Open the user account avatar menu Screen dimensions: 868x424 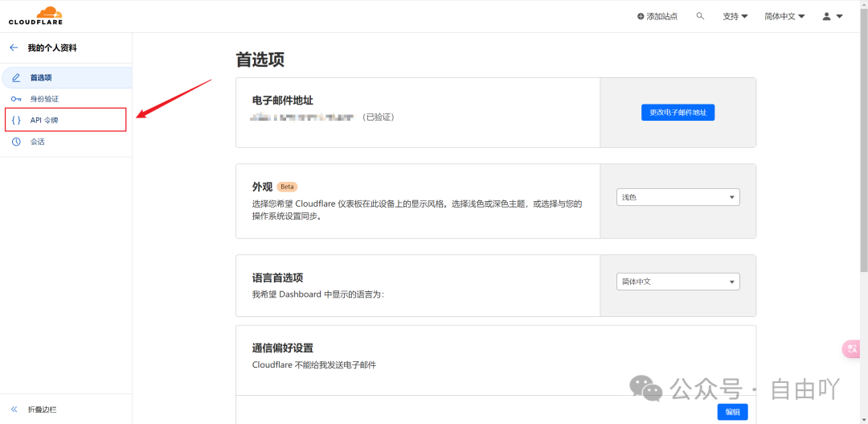pos(832,17)
